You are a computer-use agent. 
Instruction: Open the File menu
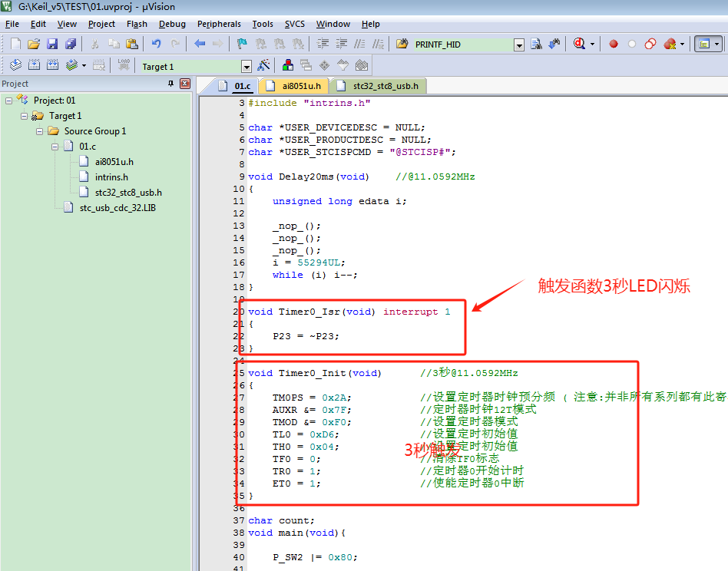pyautogui.click(x=12, y=24)
